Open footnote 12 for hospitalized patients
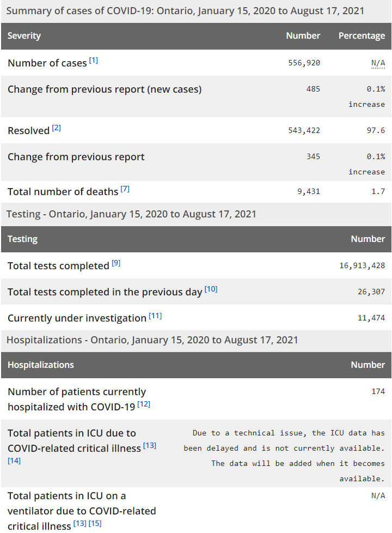The height and width of the screenshot is (533, 392). pos(144,404)
